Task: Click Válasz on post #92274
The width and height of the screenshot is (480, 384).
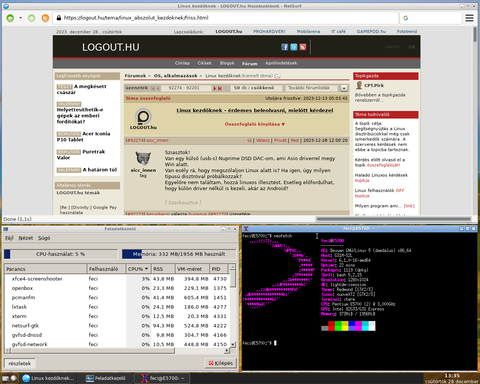Action: 263,140
